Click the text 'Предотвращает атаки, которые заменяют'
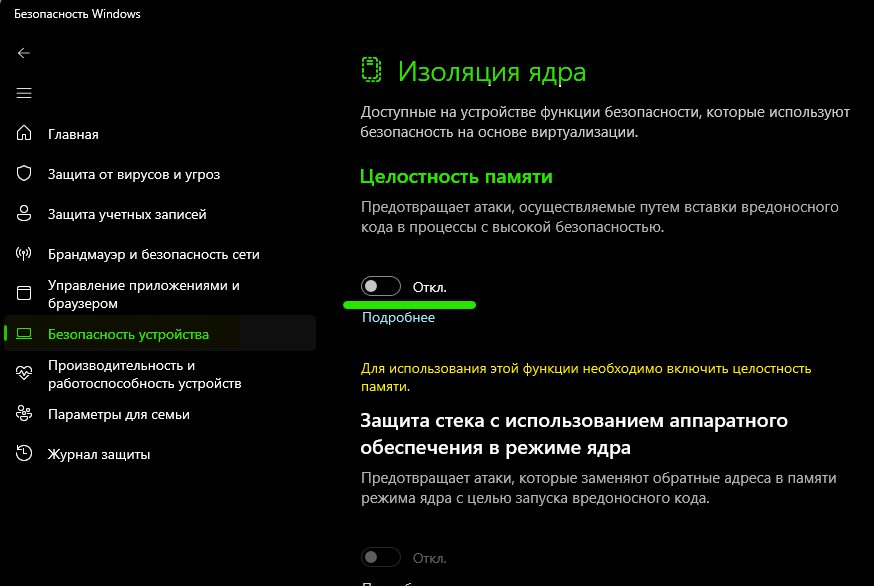 (599, 488)
